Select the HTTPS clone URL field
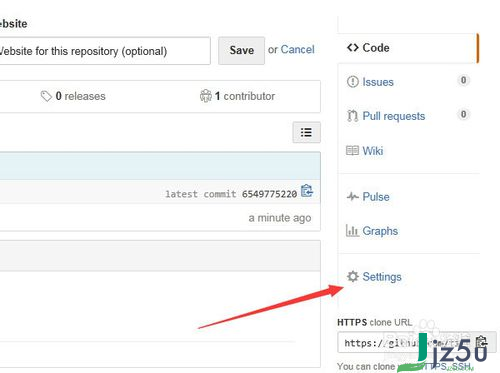500x373 pixels. (405, 342)
